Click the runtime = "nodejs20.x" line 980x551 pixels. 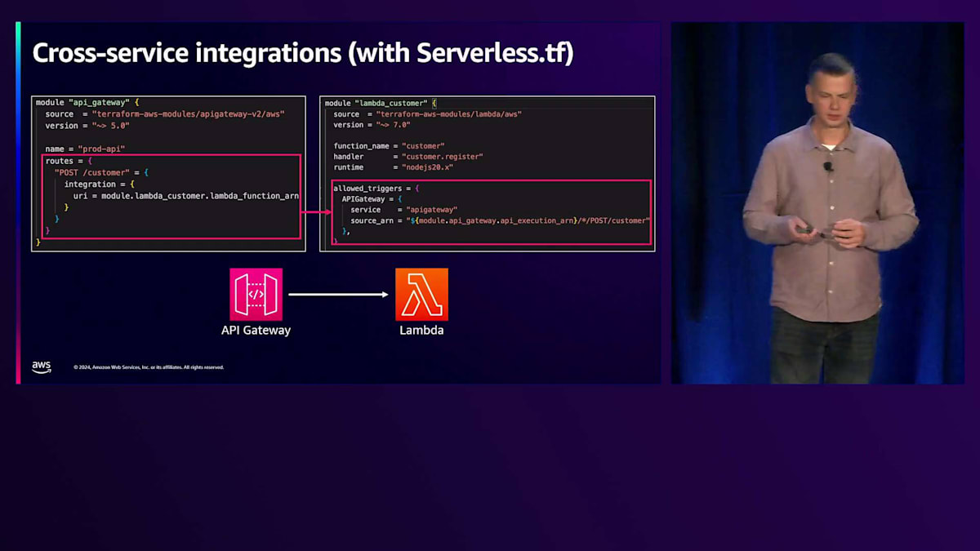click(394, 167)
